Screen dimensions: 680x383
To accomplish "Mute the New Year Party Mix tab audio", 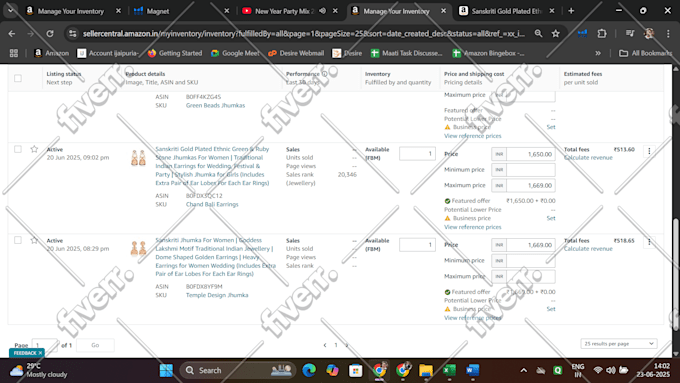I will pos(322,11).
